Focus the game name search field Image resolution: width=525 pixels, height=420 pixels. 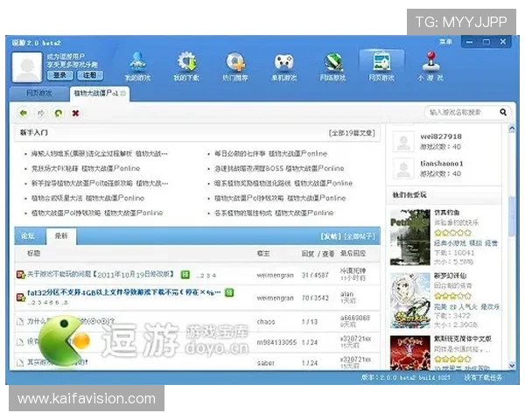462,112
